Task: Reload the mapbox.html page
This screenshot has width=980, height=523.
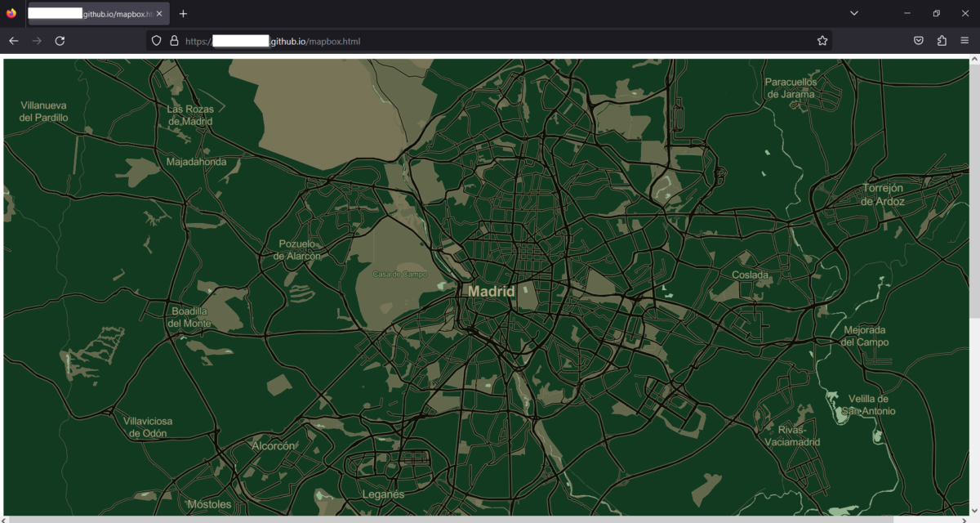Action: point(60,40)
